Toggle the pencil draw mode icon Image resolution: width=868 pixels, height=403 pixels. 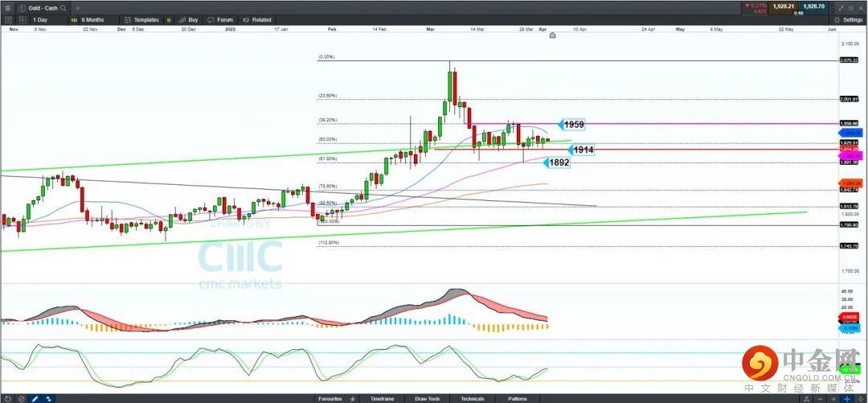pyautogui.click(x=35, y=398)
